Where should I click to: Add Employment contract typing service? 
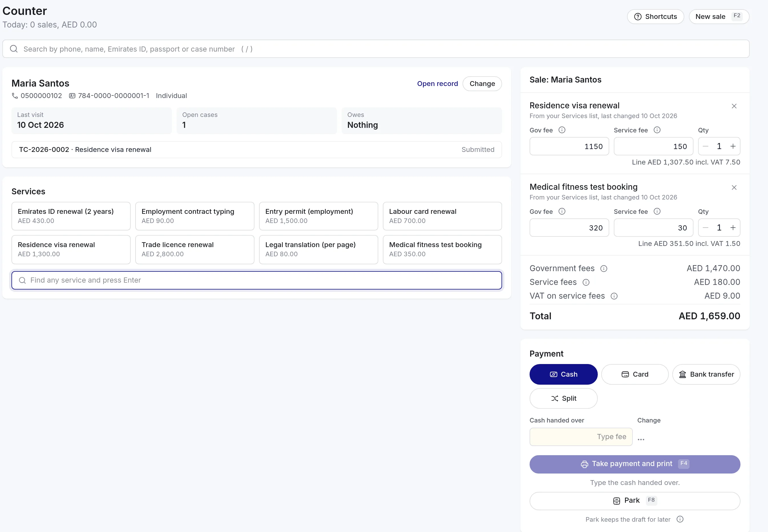195,216
